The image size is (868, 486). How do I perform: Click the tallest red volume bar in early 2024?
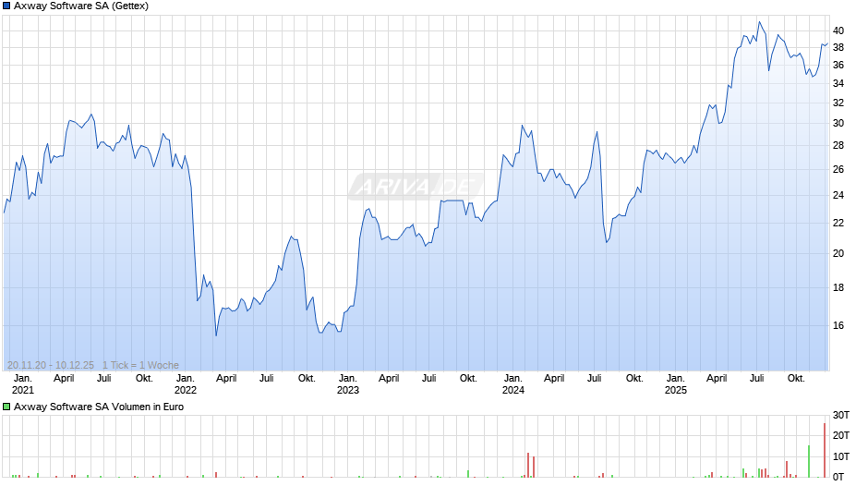(528, 465)
